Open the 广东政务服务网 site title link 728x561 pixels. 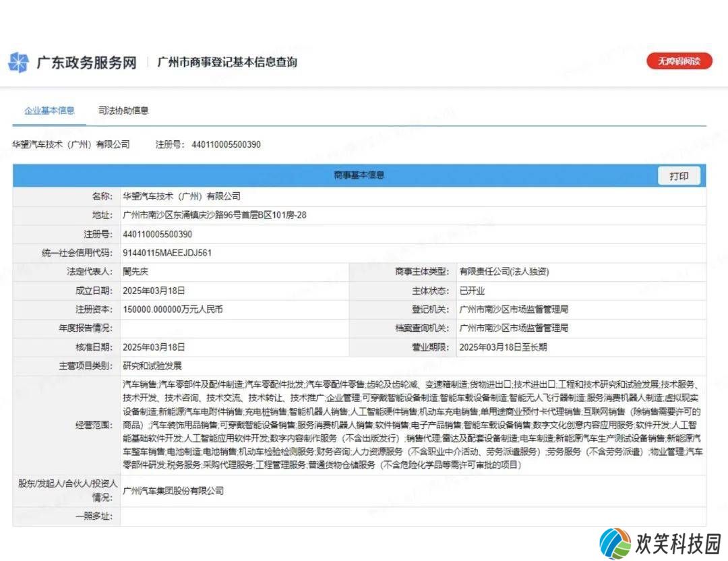(86, 63)
